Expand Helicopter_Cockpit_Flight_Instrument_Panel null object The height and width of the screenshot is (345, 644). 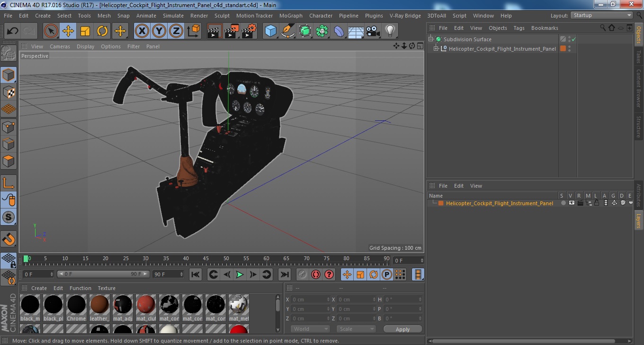click(x=436, y=48)
